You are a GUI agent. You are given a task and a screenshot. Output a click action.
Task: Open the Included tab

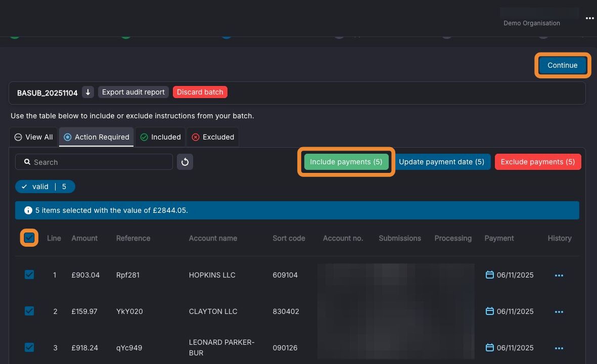tap(160, 137)
